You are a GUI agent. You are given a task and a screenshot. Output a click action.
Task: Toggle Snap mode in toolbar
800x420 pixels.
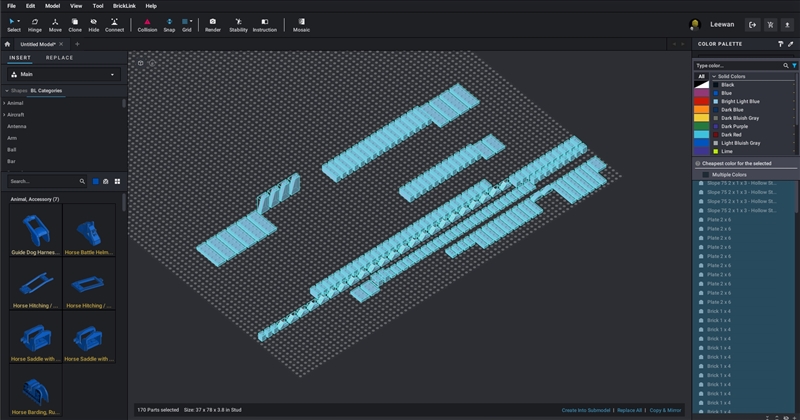click(168, 24)
